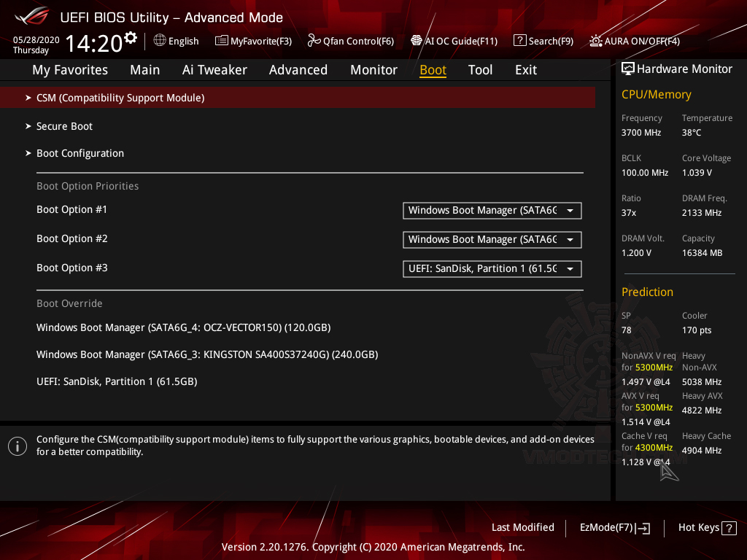Click the Hardware Monitor panel icon
This screenshot has width=747, height=560.
pyautogui.click(x=628, y=69)
